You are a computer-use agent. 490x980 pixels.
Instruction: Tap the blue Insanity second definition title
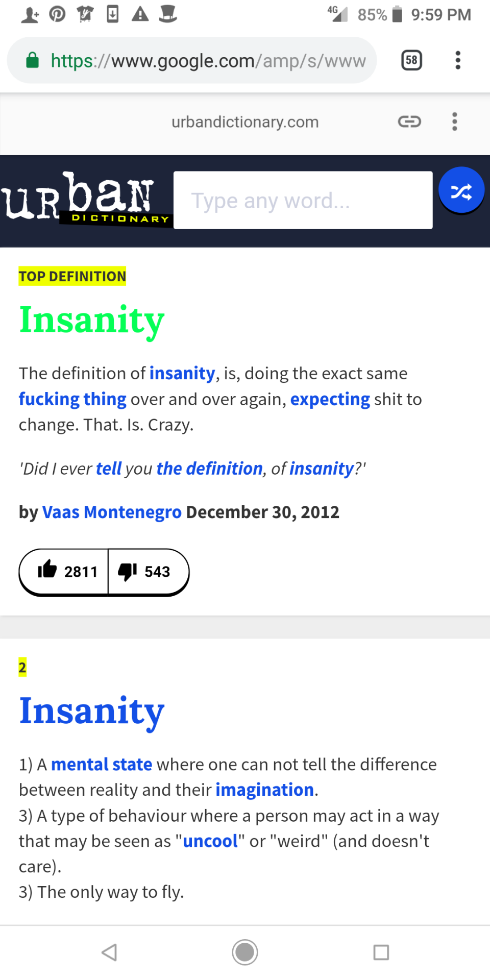click(92, 711)
